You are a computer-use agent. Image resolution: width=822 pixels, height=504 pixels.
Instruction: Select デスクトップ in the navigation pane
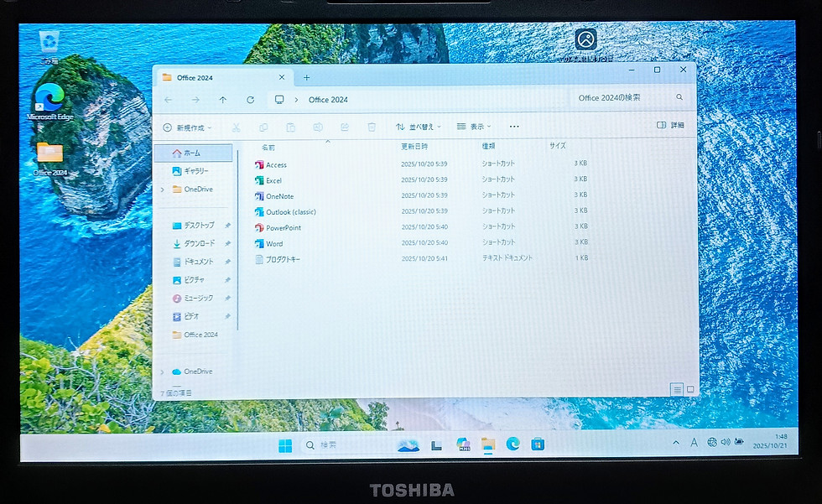(195, 226)
